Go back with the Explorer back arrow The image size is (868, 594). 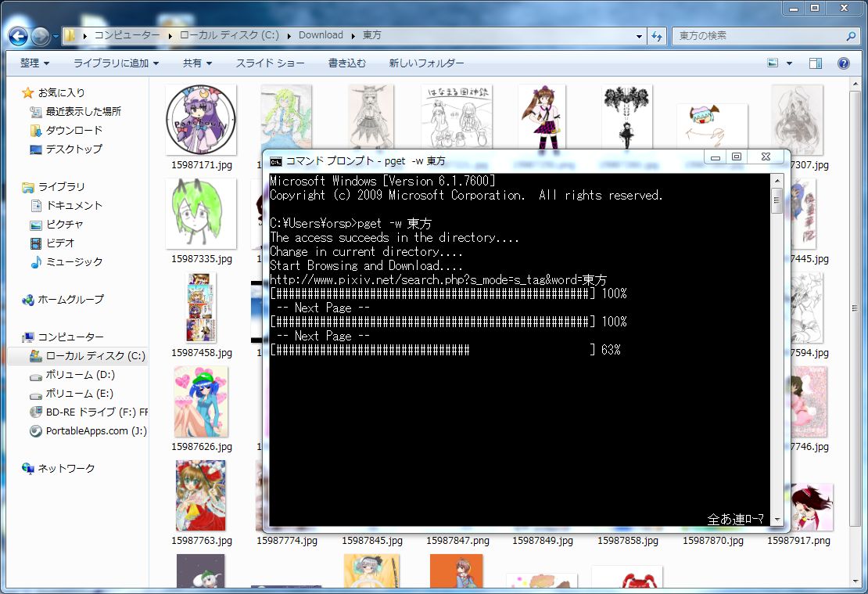(18, 36)
